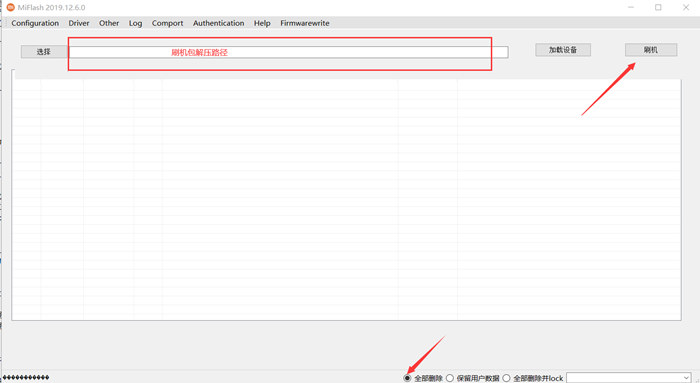700x383 pixels.
Task: Select the 保留用户数据 radio button
Action: point(450,378)
